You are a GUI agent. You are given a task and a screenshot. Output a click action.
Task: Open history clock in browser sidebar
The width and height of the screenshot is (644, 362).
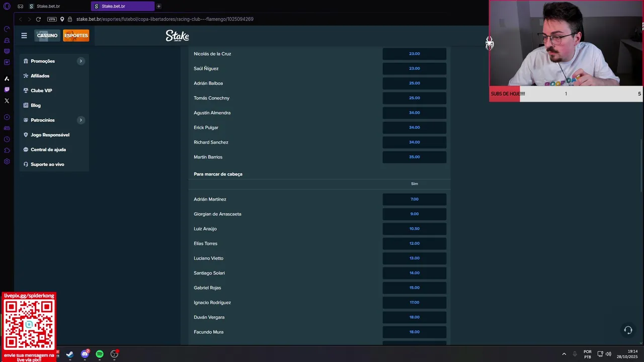tap(7, 139)
